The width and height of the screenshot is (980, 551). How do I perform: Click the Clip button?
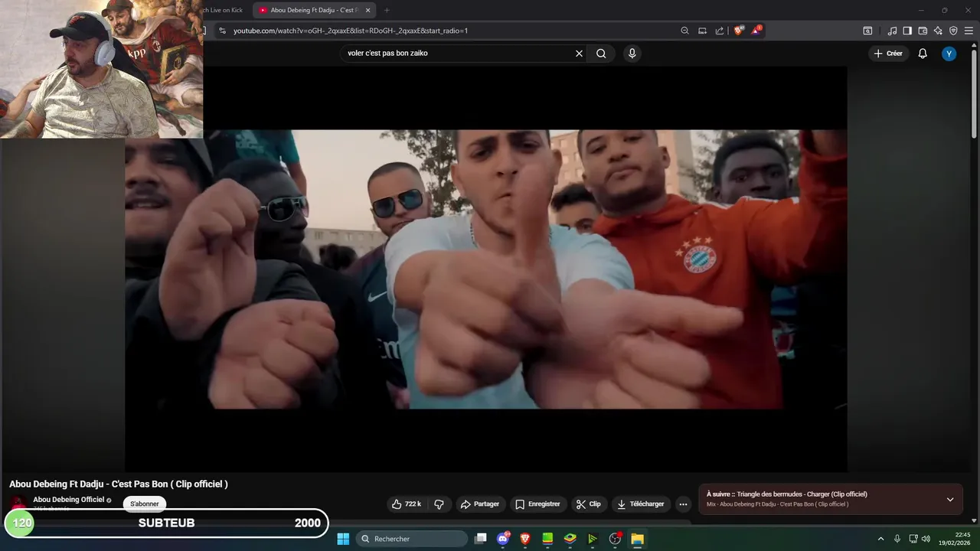click(x=589, y=504)
